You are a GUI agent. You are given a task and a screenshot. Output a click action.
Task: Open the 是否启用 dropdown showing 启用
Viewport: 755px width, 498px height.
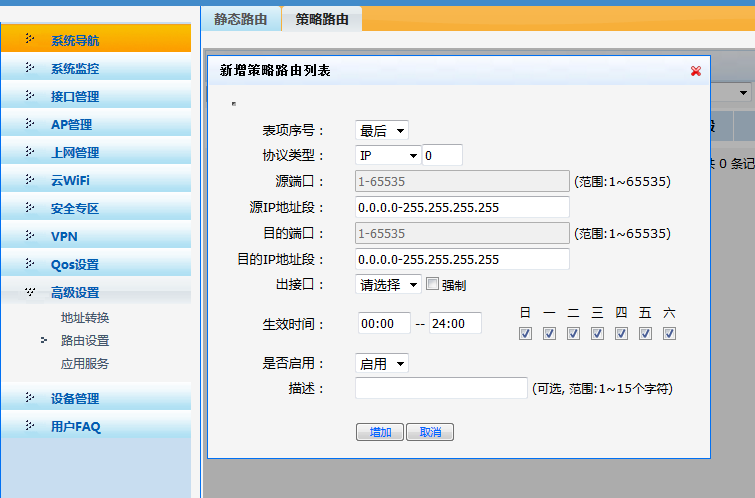[x=382, y=363]
